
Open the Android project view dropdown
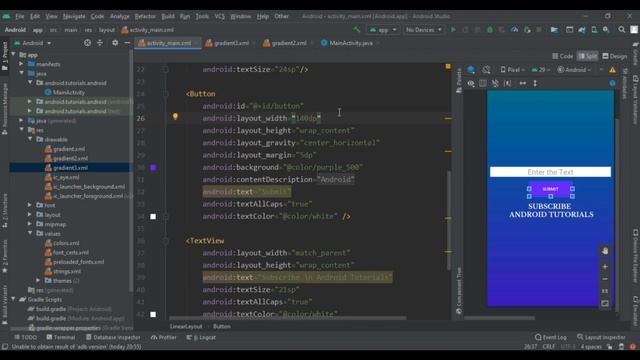[x=33, y=43]
